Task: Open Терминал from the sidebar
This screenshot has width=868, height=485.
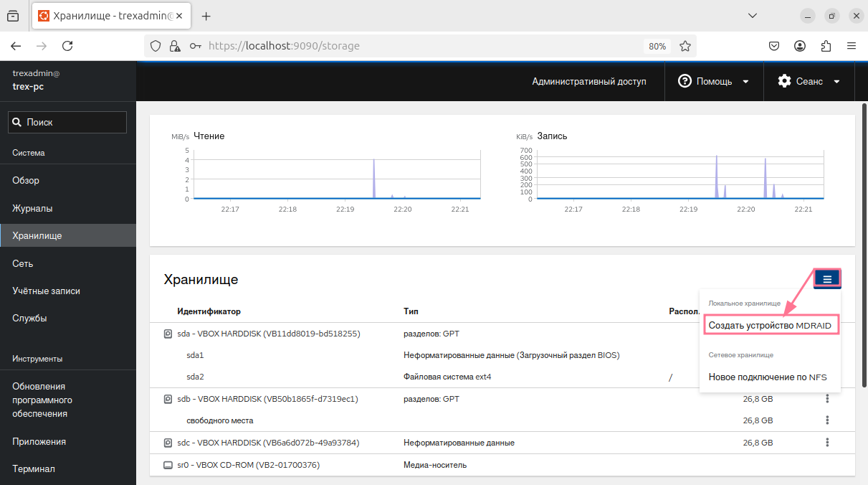Action: pos(34,468)
